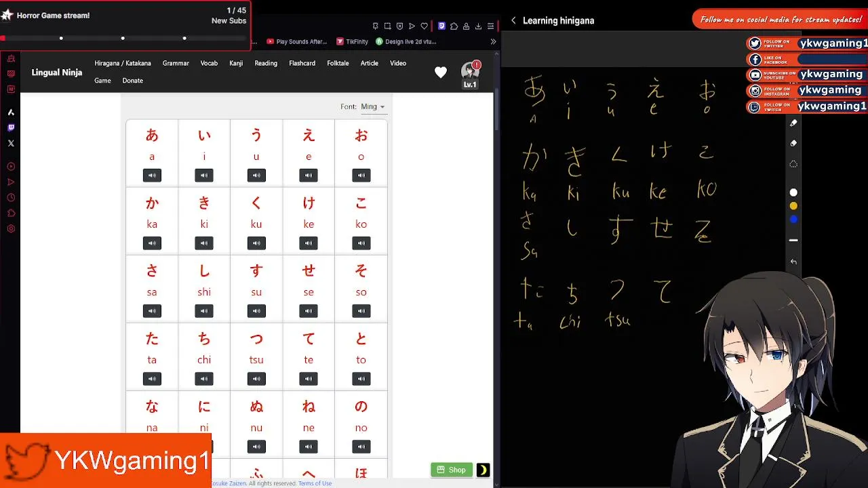Show more bookmarks with double chevron
Viewport: 868px width, 488px height.
pyautogui.click(x=493, y=41)
